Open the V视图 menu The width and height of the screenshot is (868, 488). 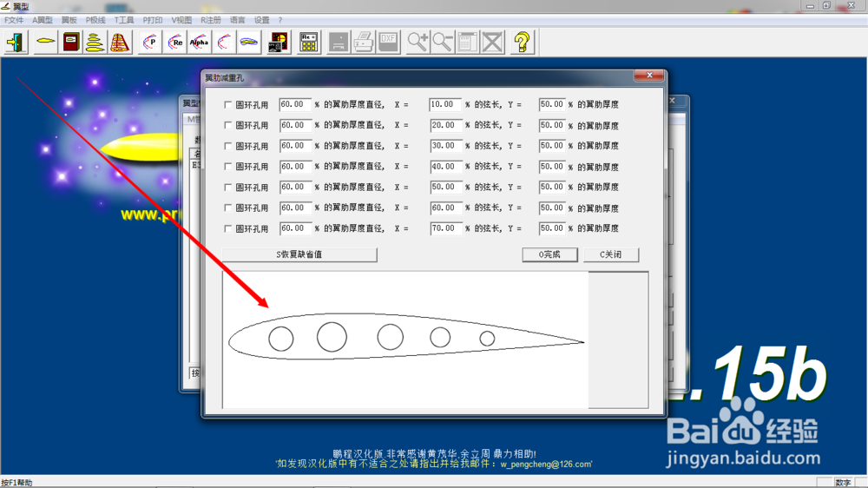pyautogui.click(x=181, y=20)
